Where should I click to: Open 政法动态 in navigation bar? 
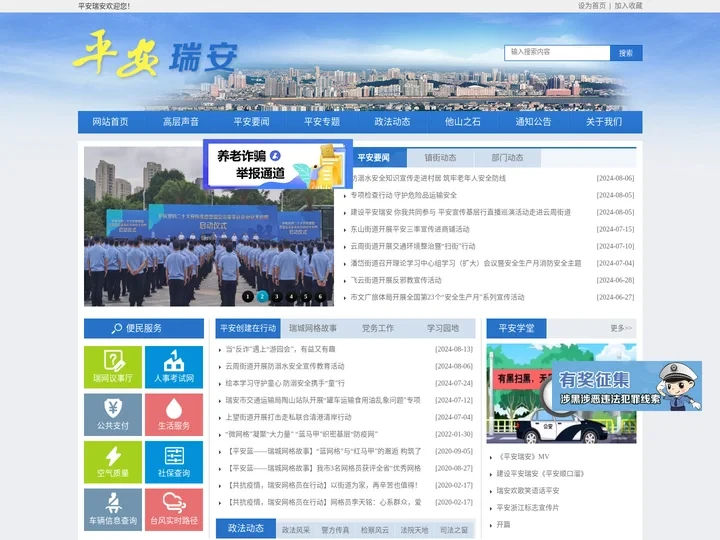tap(393, 122)
